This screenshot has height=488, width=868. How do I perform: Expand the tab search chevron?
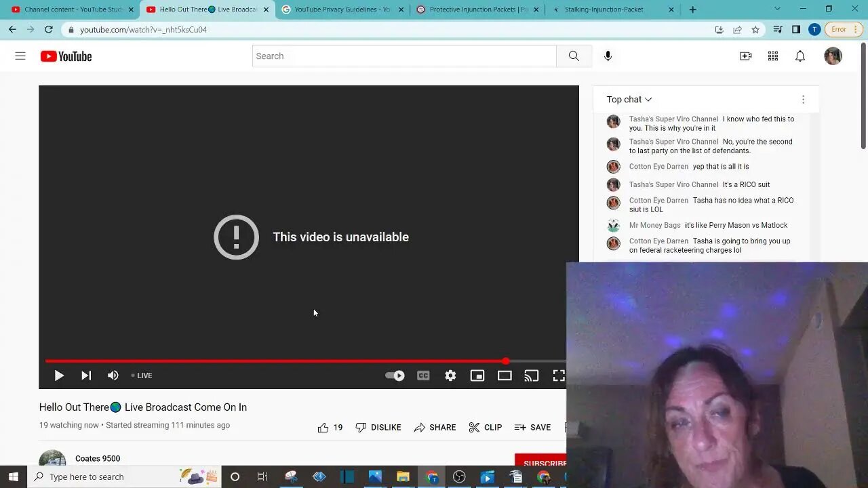tap(777, 9)
